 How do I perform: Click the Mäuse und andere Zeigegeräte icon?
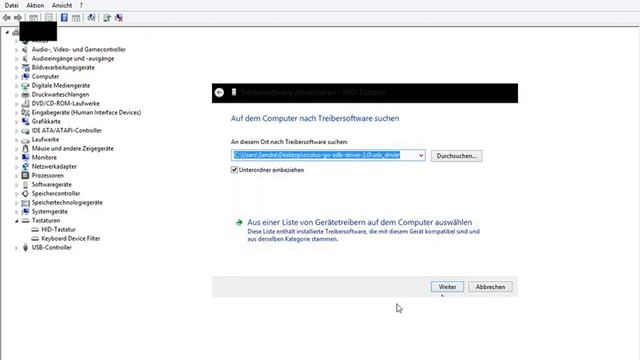[25, 148]
